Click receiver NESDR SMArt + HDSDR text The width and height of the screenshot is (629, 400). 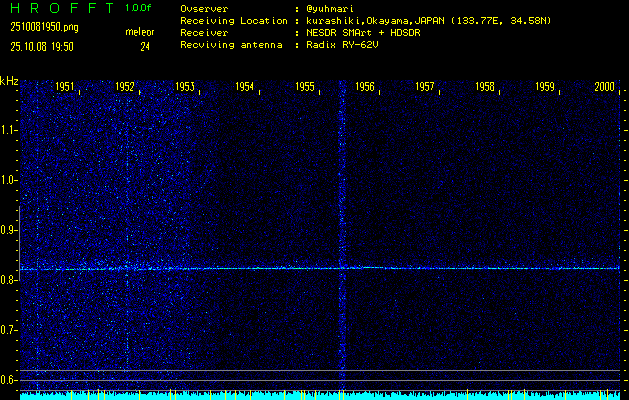click(363, 33)
